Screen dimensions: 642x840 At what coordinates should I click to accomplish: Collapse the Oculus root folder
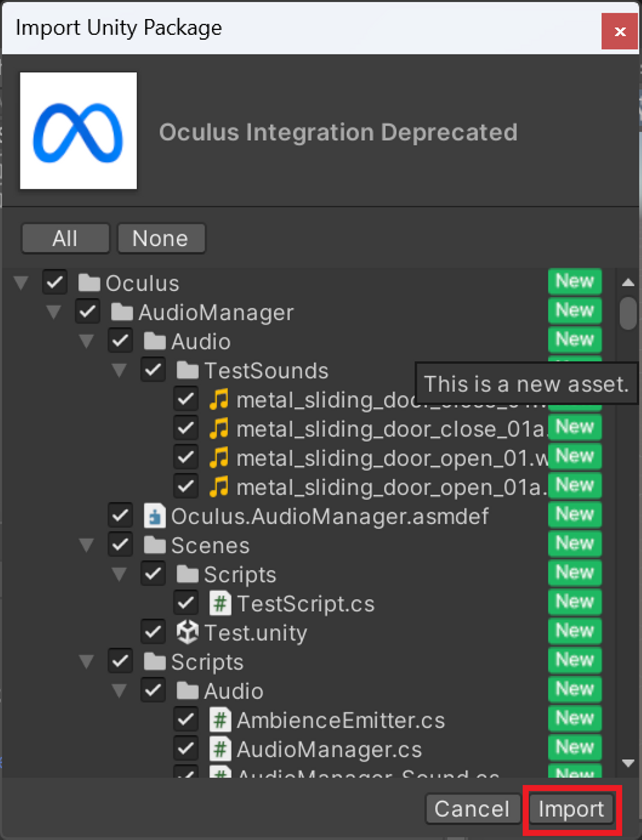pyautogui.click(x=21, y=283)
